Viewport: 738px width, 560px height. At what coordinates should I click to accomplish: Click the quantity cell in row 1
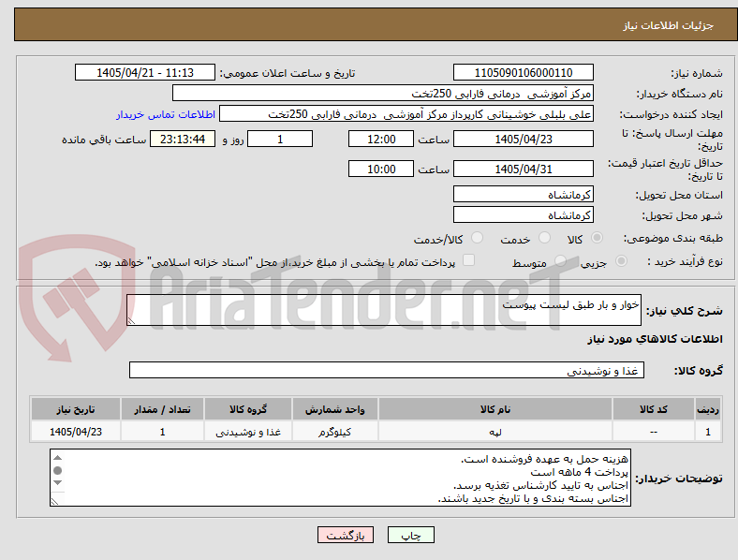[x=162, y=432]
